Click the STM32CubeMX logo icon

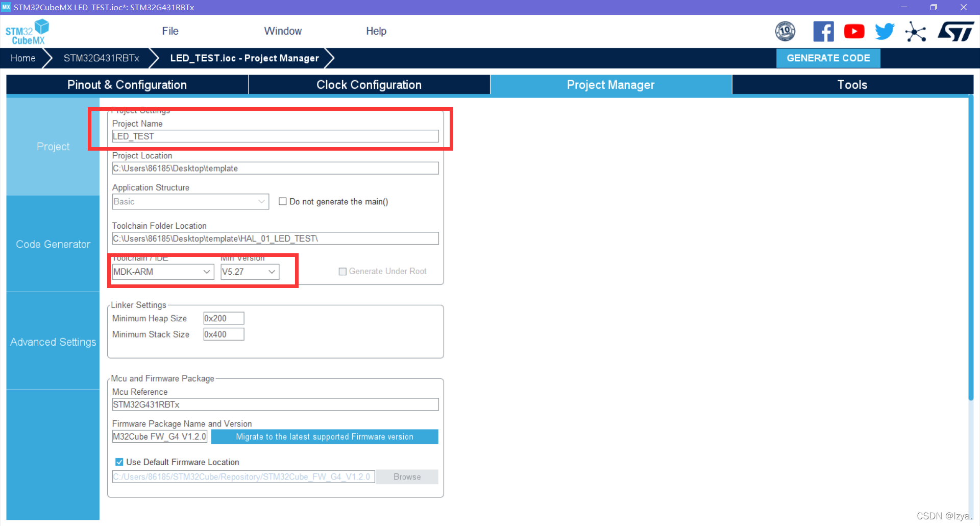point(27,32)
